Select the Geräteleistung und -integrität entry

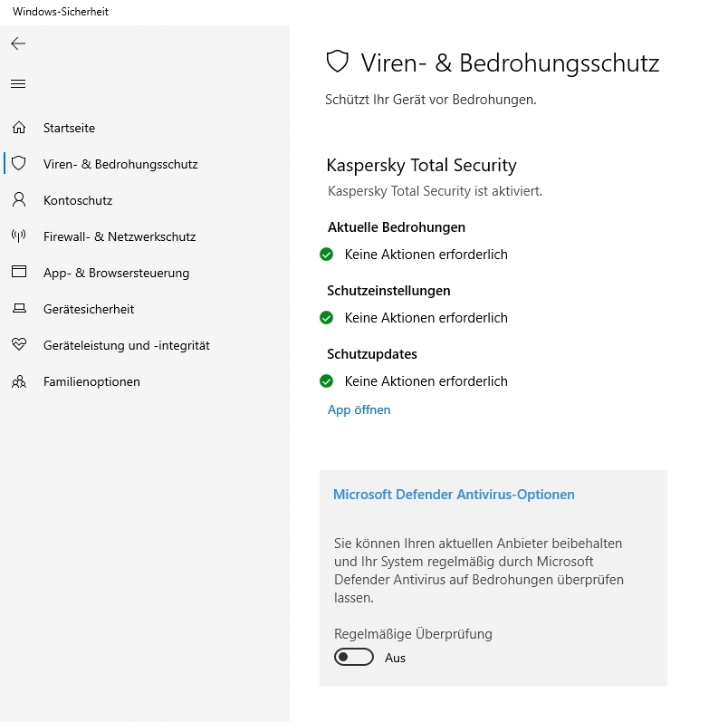point(126,345)
